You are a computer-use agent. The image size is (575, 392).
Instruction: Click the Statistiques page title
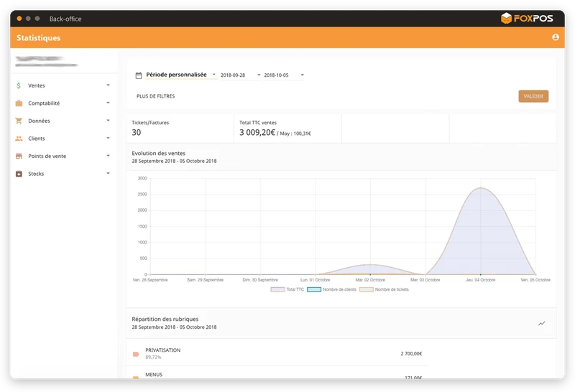pyautogui.click(x=38, y=38)
